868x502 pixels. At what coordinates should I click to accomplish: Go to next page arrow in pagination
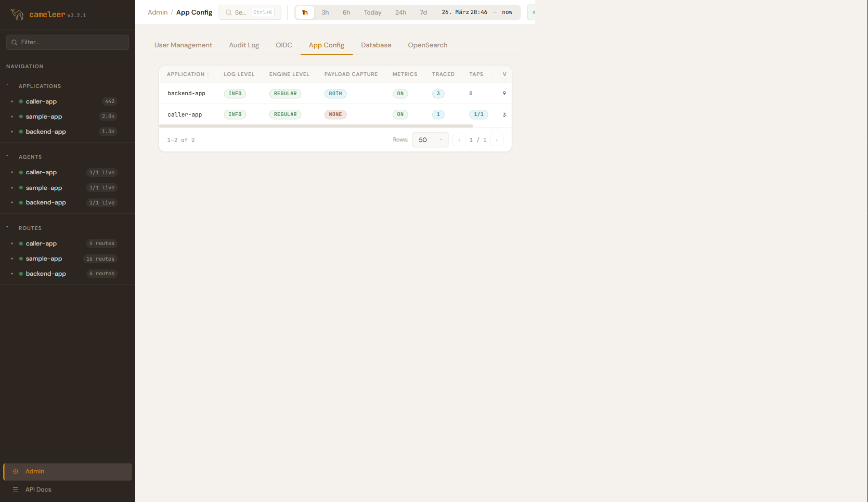497,140
